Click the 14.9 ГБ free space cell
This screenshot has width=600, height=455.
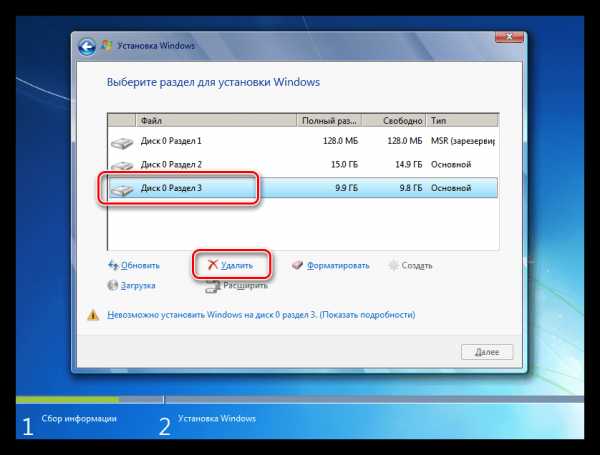[409, 165]
